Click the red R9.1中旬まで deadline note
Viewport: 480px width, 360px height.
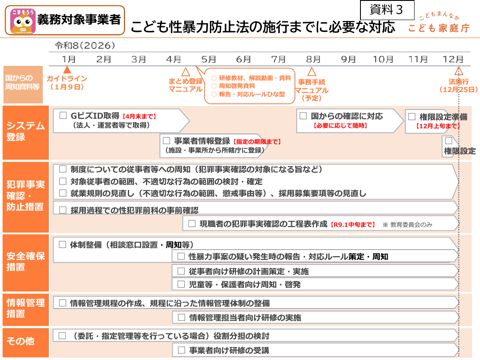(353, 225)
